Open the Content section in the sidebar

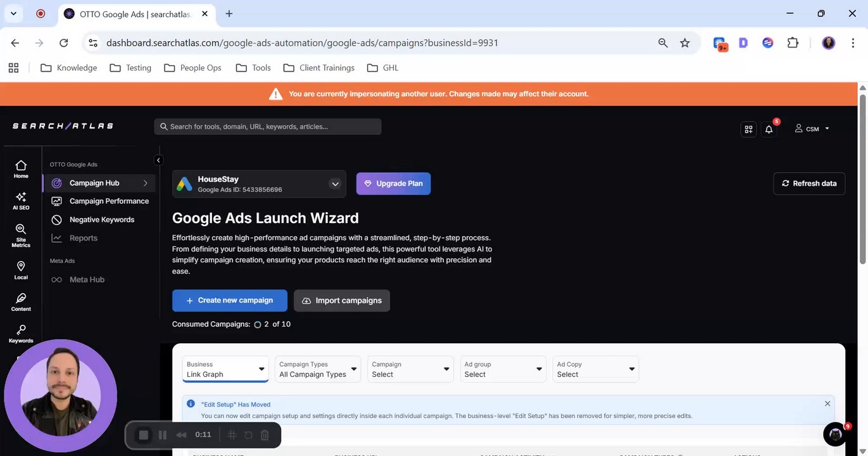pos(21,302)
